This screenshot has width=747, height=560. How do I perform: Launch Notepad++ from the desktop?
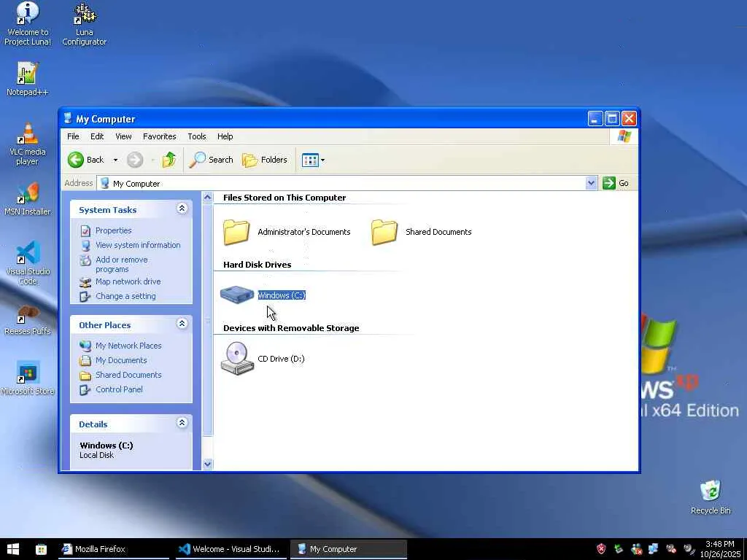click(27, 79)
